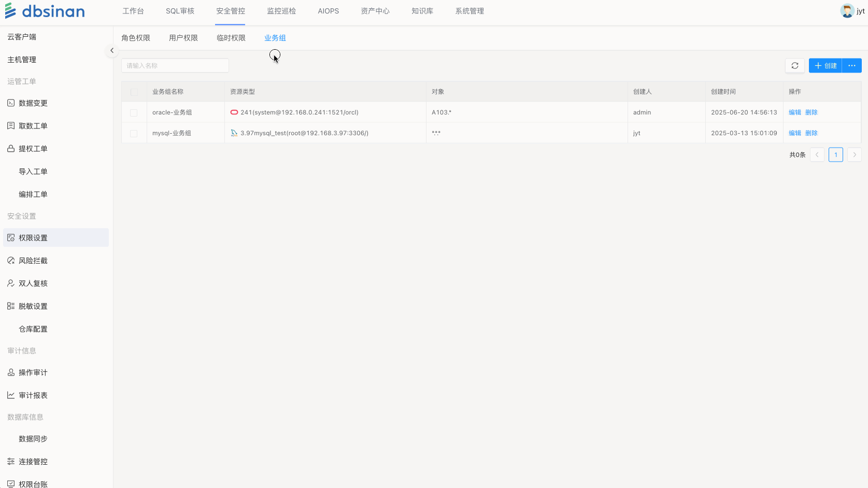Delete the mysql-业务组 row

[811, 133]
